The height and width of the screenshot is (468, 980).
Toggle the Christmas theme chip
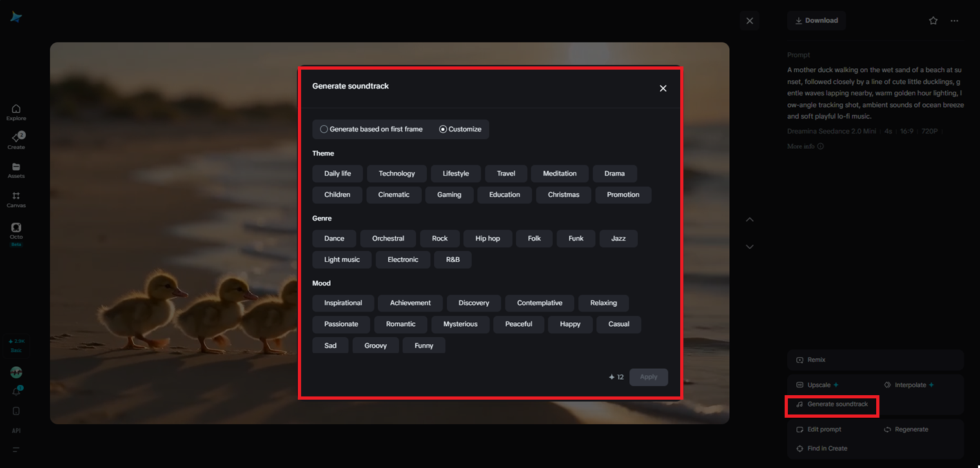pos(563,195)
